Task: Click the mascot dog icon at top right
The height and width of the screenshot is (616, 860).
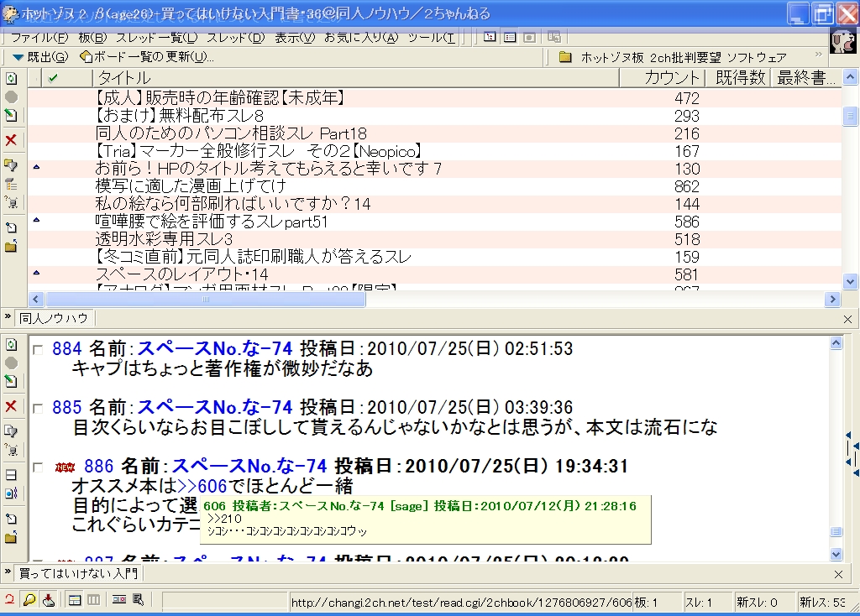Action: (x=843, y=40)
